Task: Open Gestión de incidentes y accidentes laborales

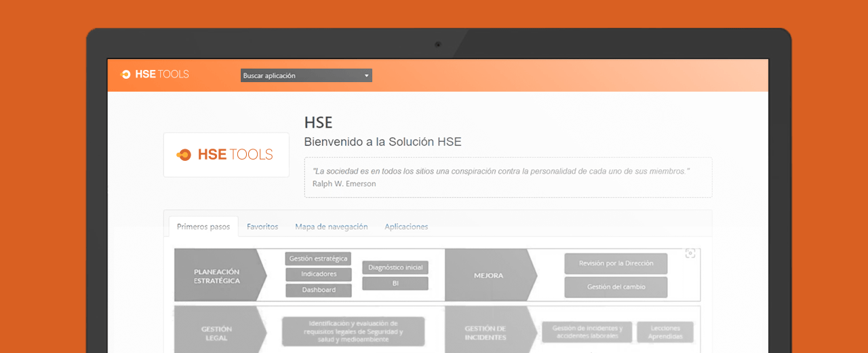Action: [x=587, y=332]
